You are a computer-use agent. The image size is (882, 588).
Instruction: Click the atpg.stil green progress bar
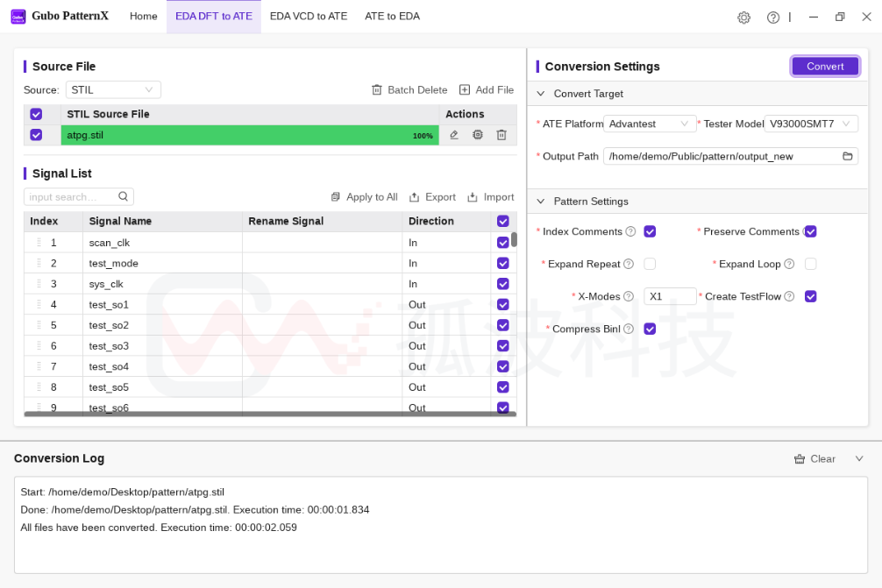point(250,136)
